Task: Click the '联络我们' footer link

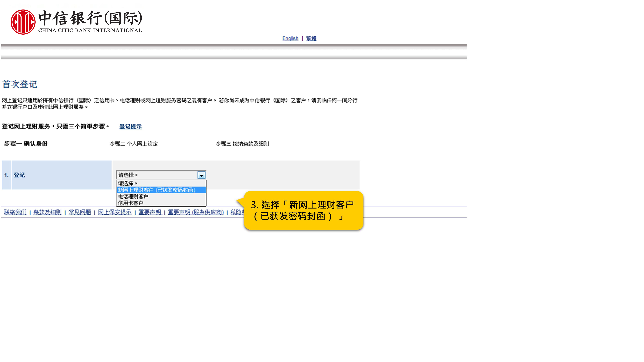Action: pyautogui.click(x=15, y=212)
